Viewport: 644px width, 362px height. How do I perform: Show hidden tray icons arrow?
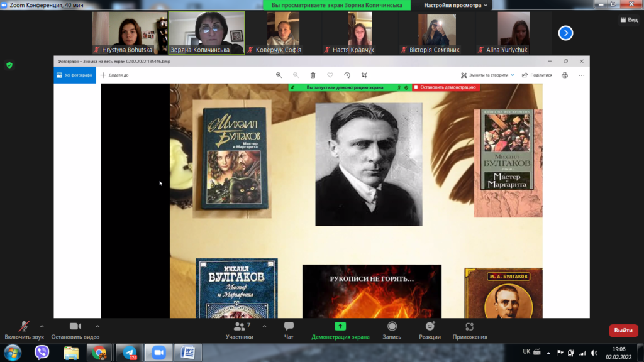pyautogui.click(x=548, y=353)
